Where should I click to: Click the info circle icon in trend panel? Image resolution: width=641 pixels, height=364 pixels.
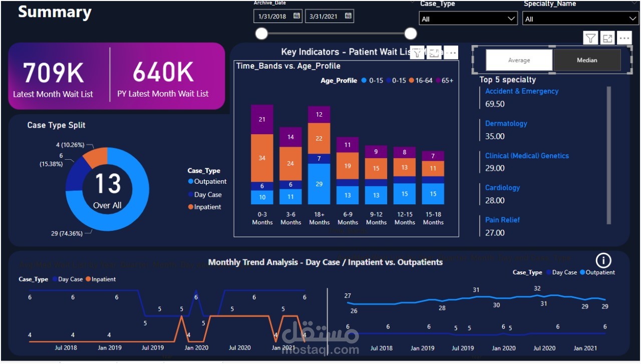(x=603, y=260)
